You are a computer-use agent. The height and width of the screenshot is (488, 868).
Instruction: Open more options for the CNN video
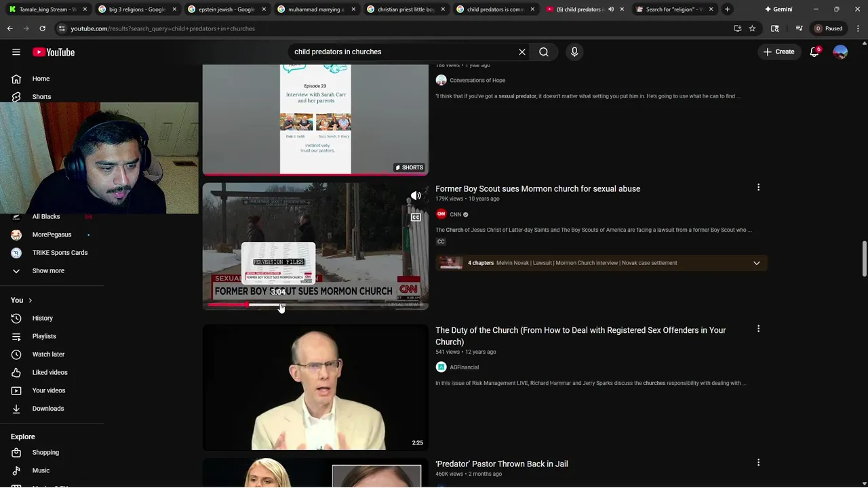[758, 187]
